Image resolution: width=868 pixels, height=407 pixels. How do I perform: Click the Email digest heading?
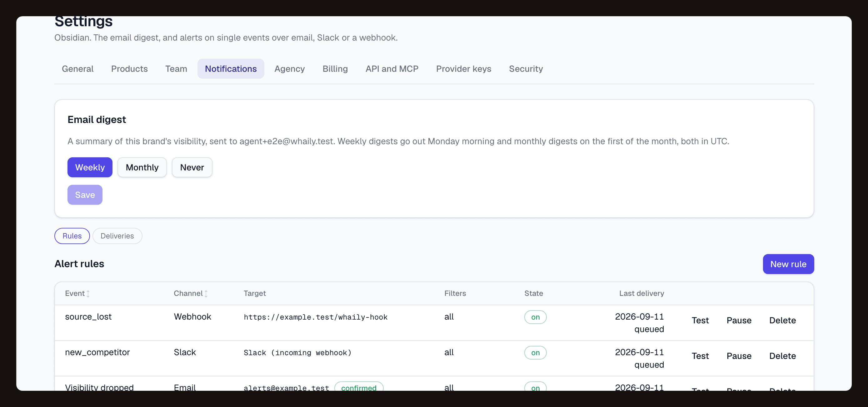[97, 120]
